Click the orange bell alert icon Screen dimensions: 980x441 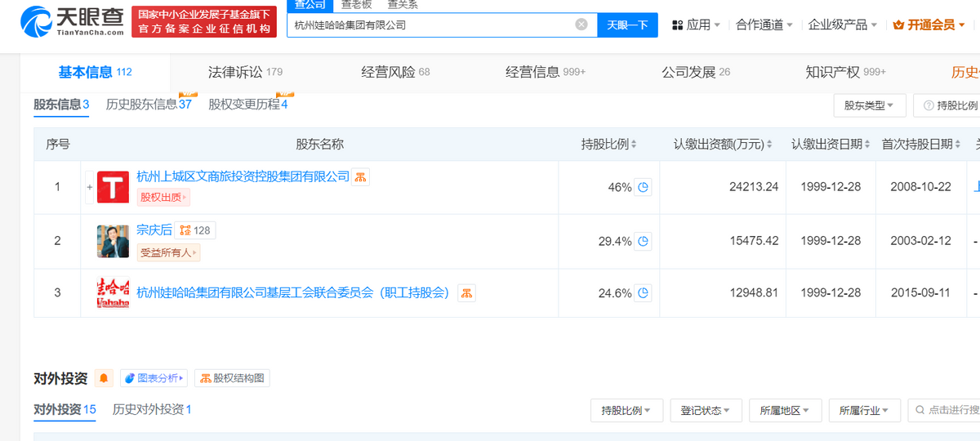coord(104,378)
